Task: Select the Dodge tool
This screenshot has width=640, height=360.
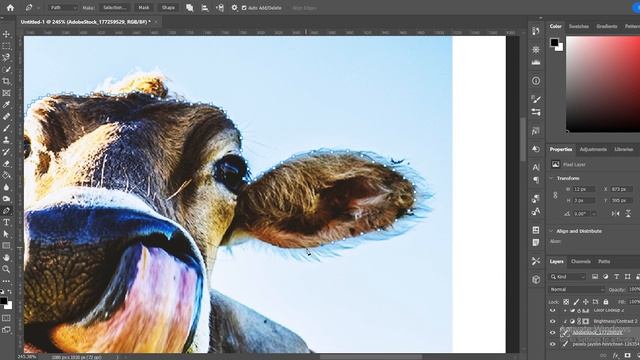Action: [6, 199]
